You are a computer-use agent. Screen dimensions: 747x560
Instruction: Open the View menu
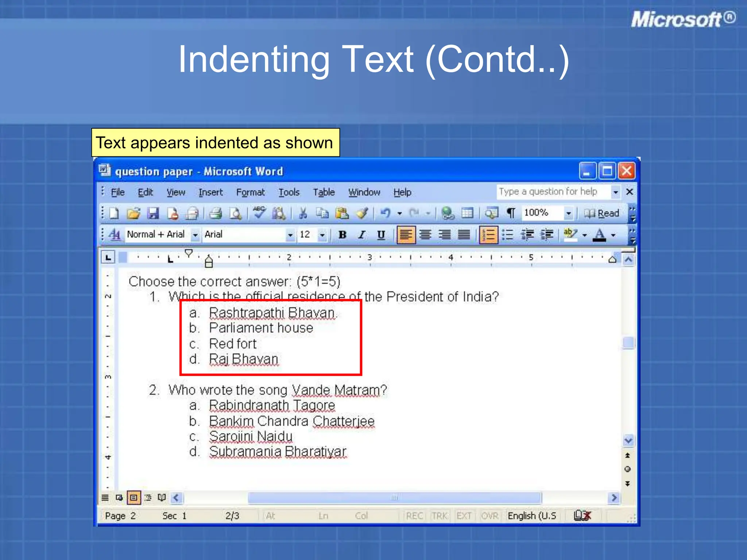coord(176,192)
